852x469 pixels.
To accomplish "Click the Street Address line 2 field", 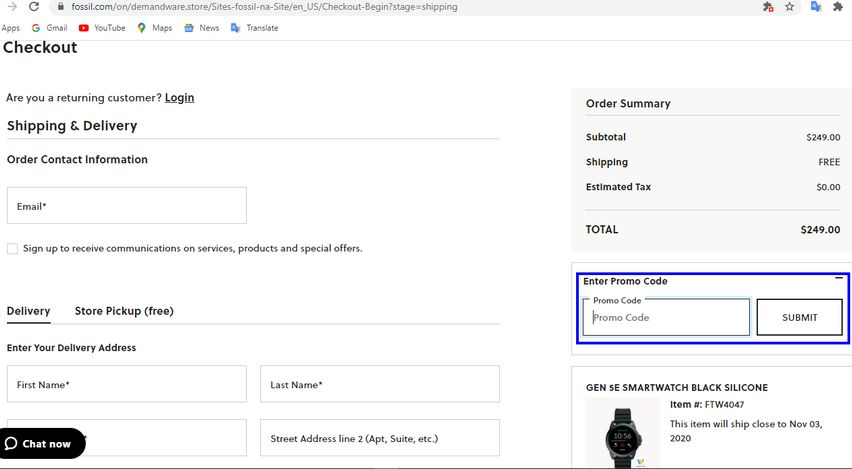I will [380, 437].
